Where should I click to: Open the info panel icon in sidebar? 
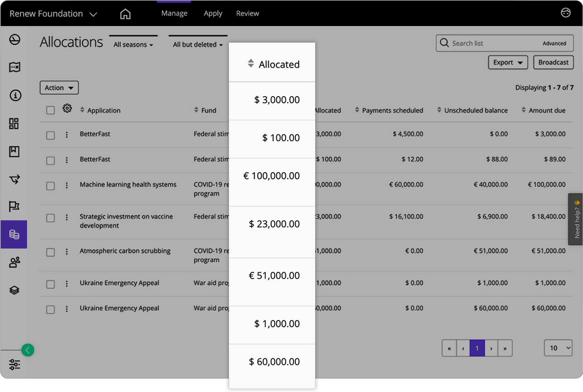15,96
